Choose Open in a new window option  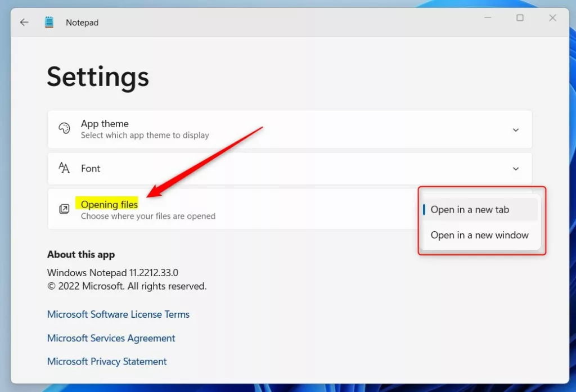point(480,235)
